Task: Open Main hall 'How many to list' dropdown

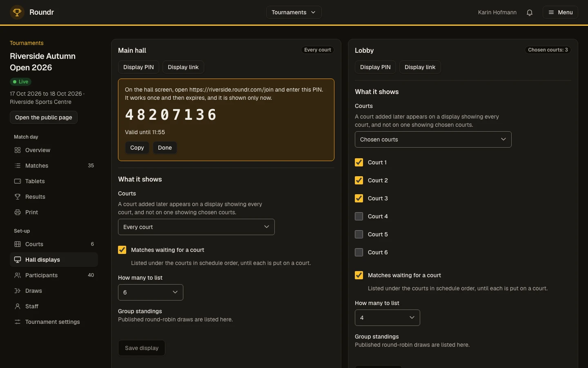Action: coord(151,292)
